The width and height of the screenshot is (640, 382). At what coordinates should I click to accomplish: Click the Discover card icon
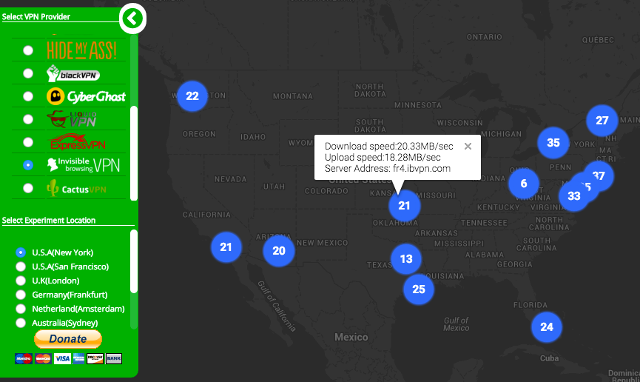pos(95,359)
